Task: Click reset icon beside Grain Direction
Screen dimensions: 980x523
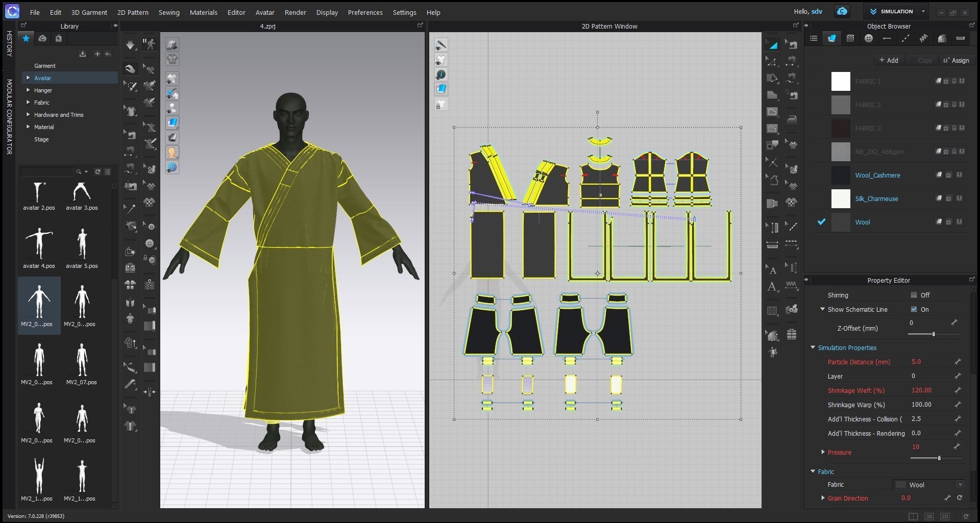Action: [x=960, y=497]
